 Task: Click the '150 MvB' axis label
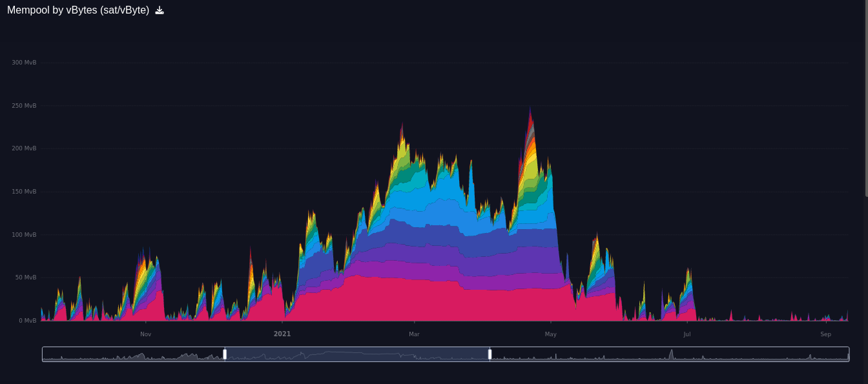point(24,192)
